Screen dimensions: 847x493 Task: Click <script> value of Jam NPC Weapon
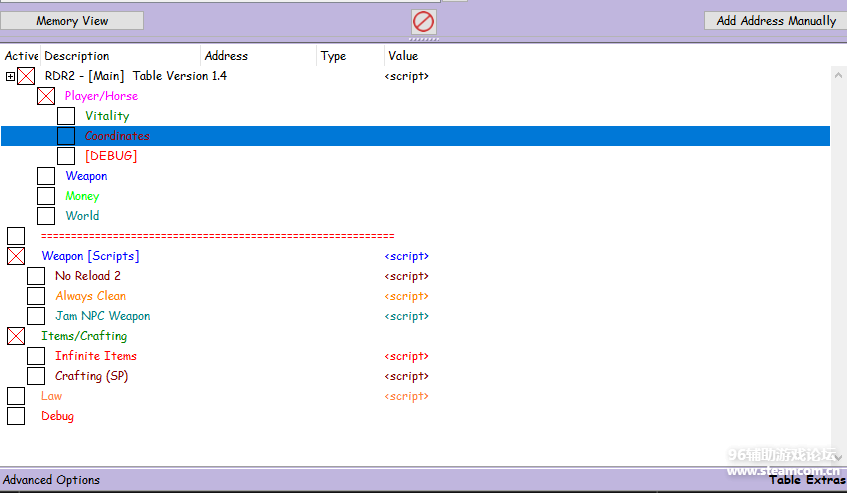[x=407, y=316]
